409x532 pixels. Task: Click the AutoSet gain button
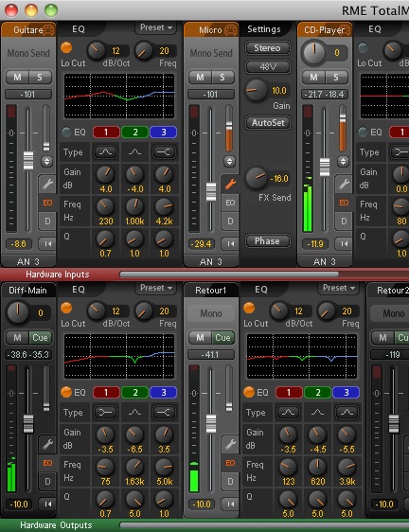point(268,122)
